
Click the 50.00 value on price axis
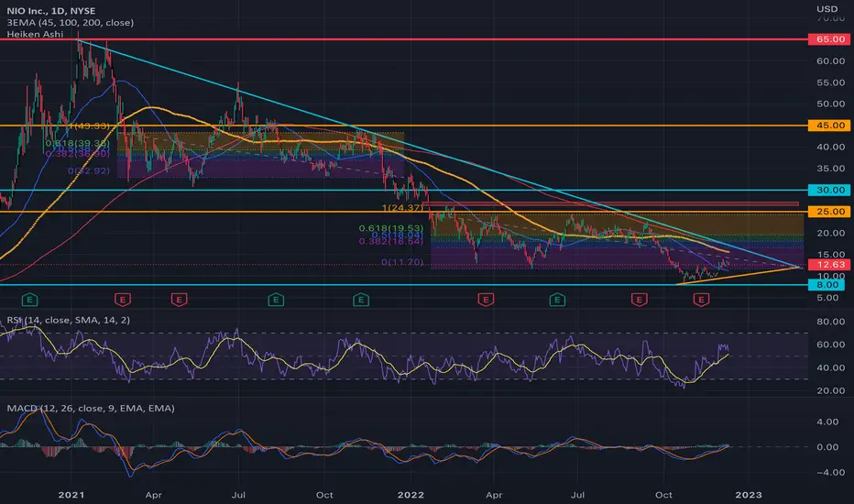coord(830,104)
